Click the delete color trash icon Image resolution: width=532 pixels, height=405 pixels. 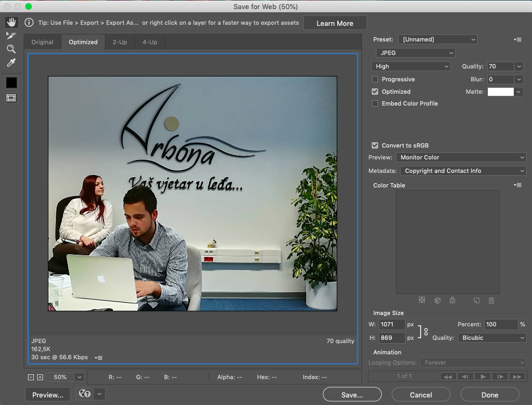pos(491,301)
